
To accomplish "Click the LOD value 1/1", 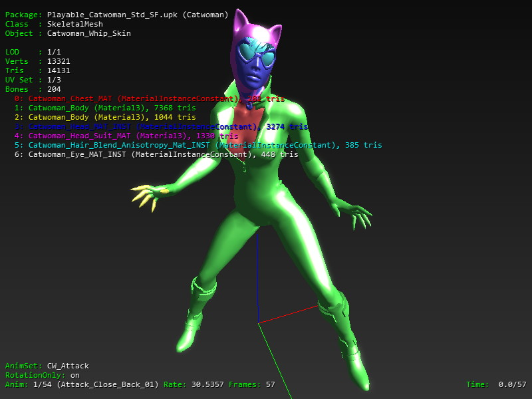I will pyautogui.click(x=54, y=52).
